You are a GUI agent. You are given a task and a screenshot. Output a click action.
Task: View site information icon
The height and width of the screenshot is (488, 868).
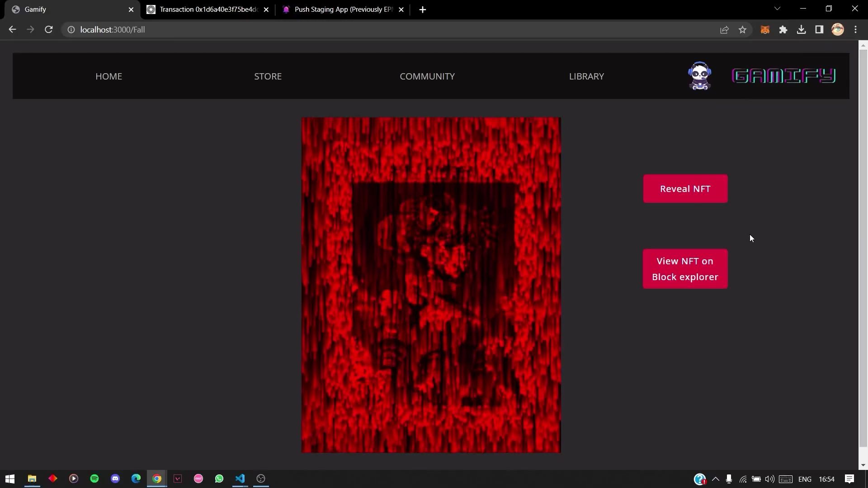pos(71,30)
